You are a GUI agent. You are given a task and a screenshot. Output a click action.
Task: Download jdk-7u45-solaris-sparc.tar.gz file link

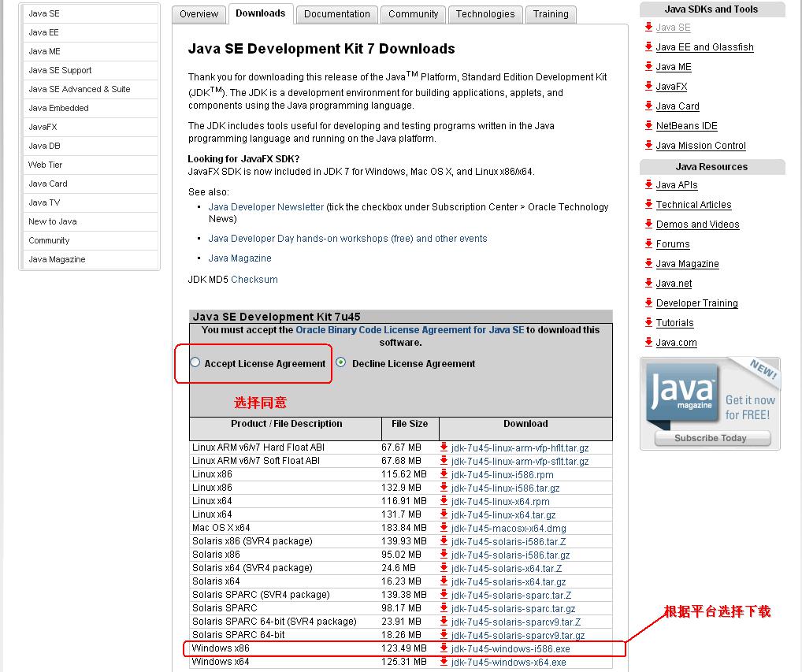click(x=513, y=609)
